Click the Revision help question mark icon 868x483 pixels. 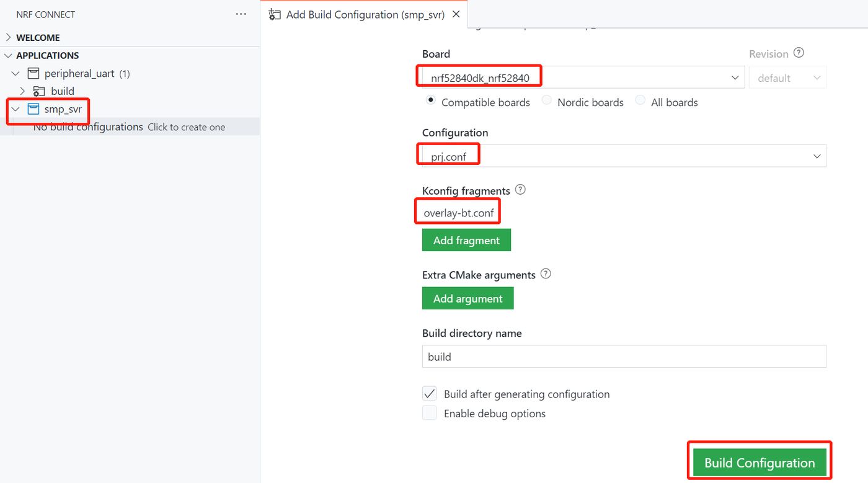[799, 53]
